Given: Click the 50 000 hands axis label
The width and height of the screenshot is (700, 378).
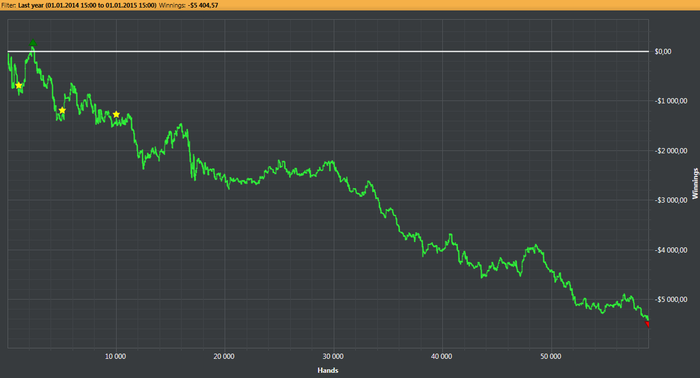Looking at the screenshot, I should 550,356.
